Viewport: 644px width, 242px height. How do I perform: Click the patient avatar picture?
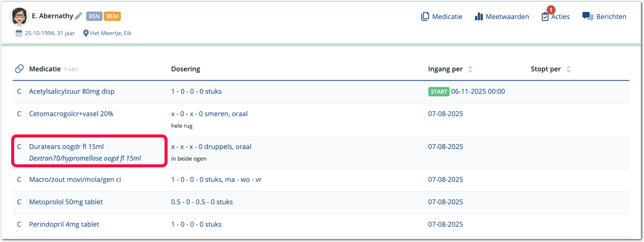(x=19, y=16)
